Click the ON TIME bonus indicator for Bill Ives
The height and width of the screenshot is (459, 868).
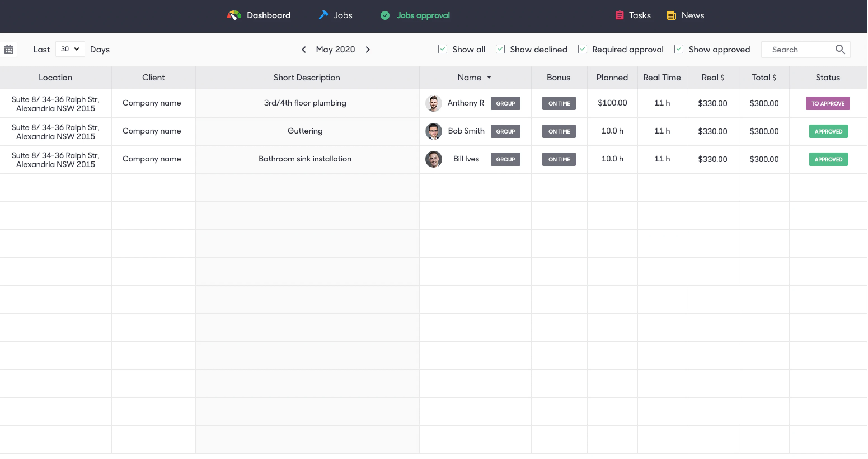[559, 159]
